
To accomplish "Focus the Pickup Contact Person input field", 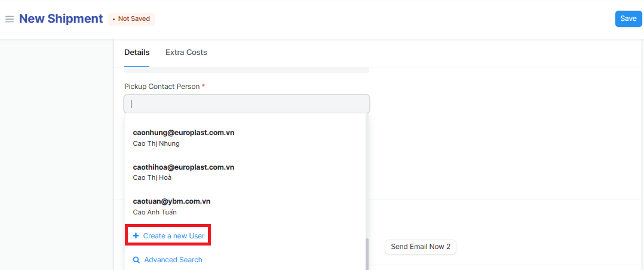I will pos(247,104).
